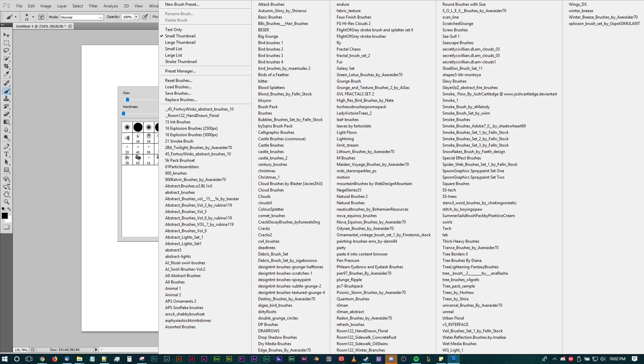Adjust the brush Size slider
The height and width of the screenshot is (364, 644).
pos(127,99)
